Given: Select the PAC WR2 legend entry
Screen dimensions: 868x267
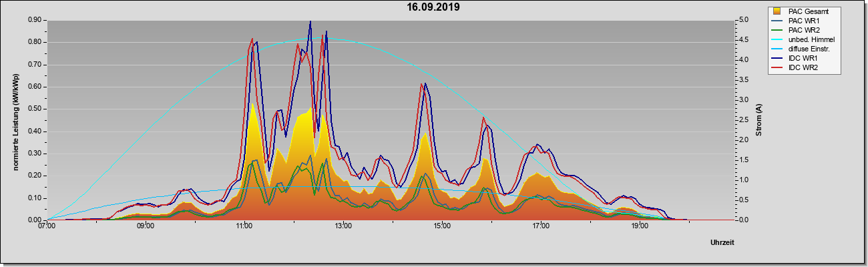Looking at the screenshot, I should coord(801,30).
